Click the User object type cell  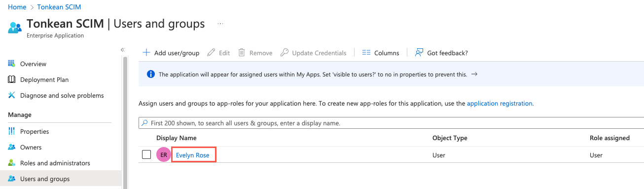tap(439, 155)
